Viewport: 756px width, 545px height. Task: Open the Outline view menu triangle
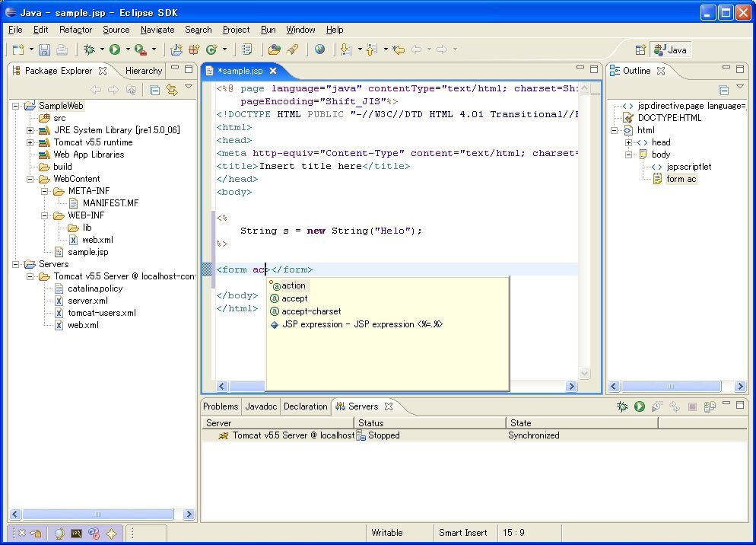740,87
